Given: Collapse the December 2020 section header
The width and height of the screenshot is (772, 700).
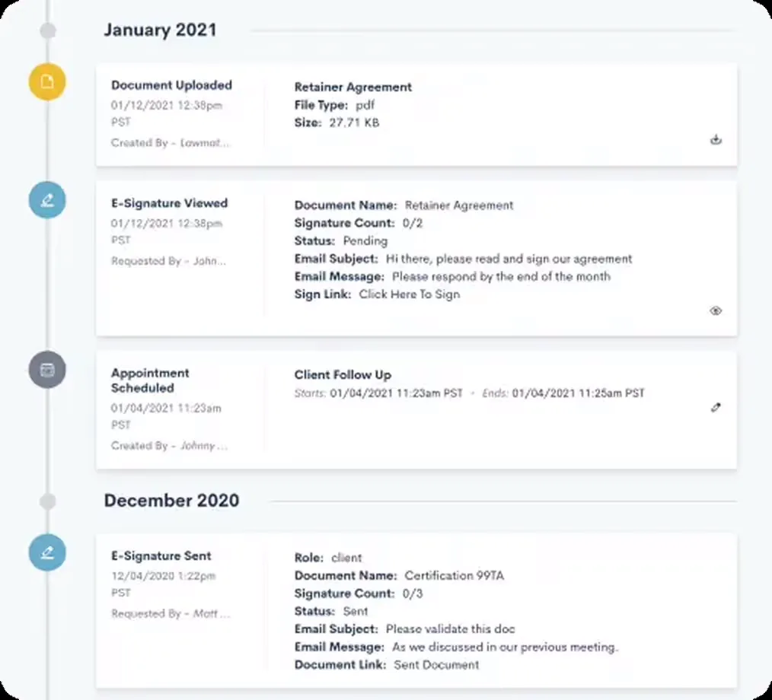Looking at the screenshot, I should click(172, 501).
